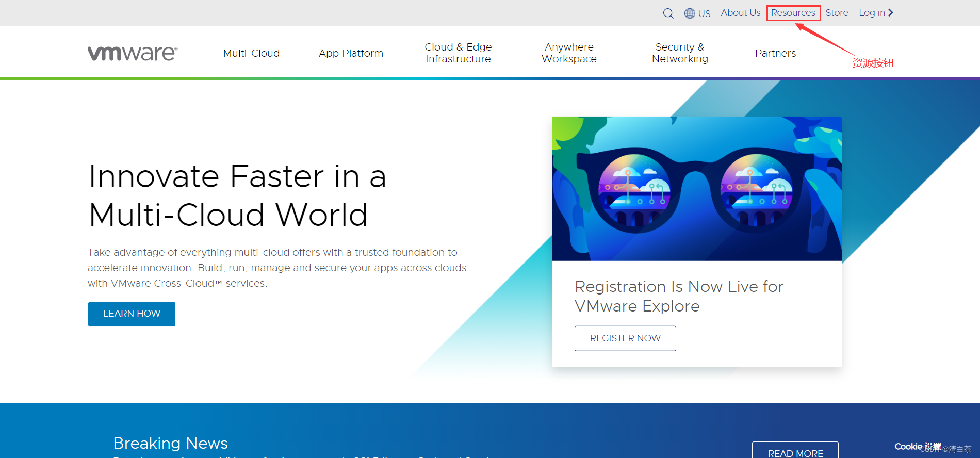The width and height of the screenshot is (980, 458).
Task: Open the Partners menu
Action: (775, 53)
